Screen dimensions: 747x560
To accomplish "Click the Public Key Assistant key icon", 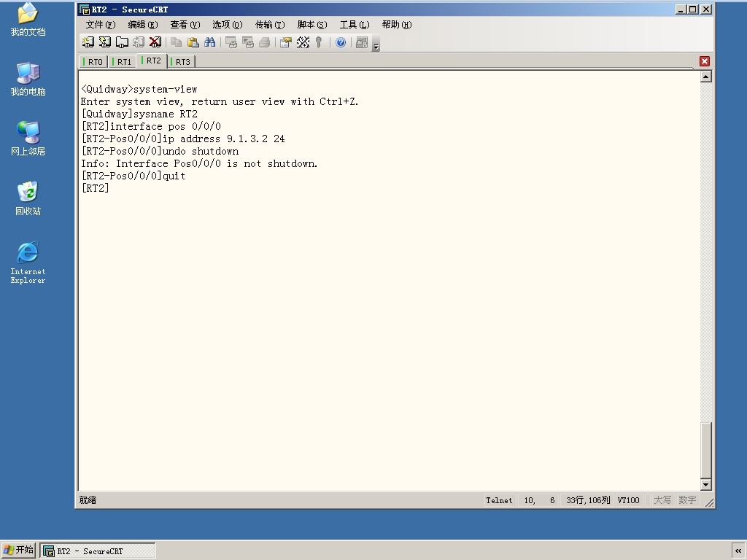I will [319, 42].
